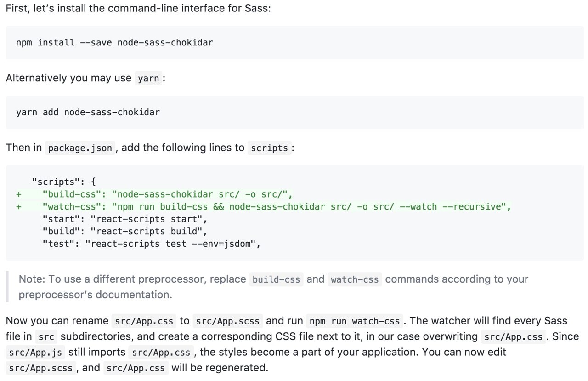Screen dimensions: 588x381
Task: Click inline watch-css code in the note
Action: [x=354, y=279]
